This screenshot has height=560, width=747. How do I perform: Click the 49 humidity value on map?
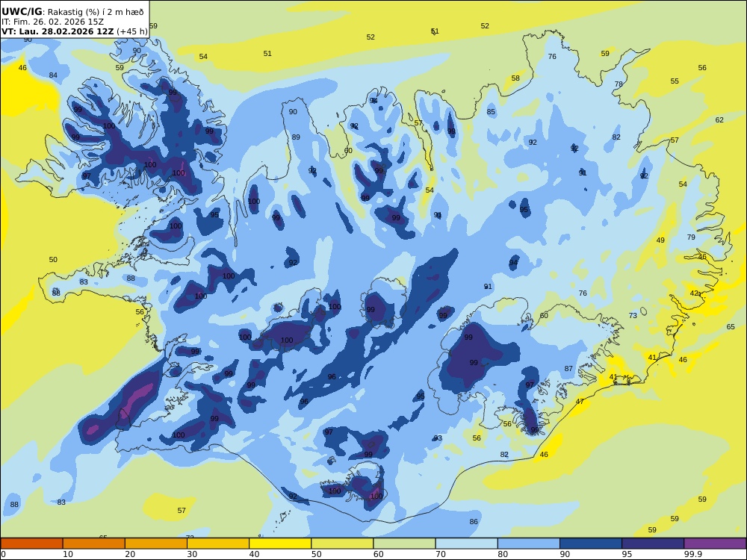660,240
